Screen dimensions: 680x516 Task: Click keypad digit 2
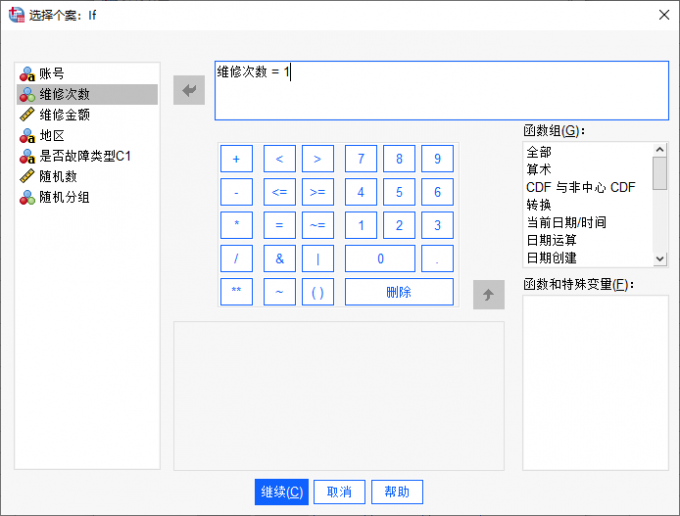[399, 225]
